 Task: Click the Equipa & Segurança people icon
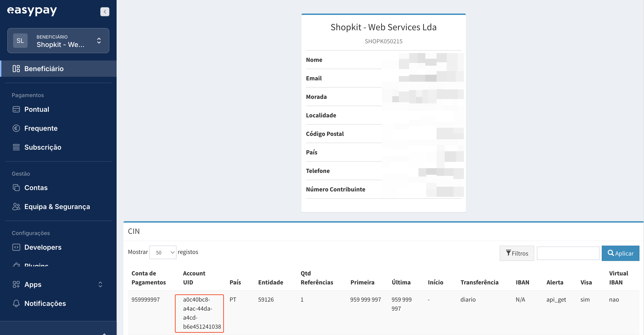(x=16, y=207)
